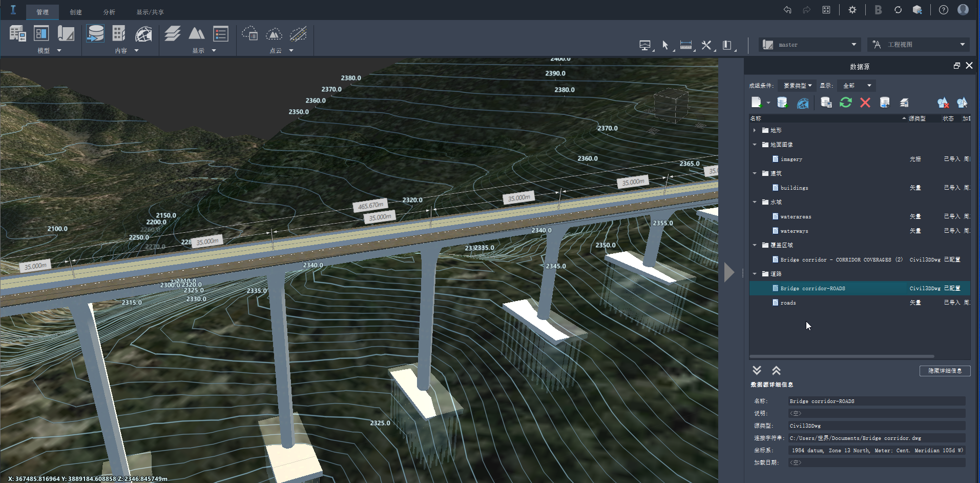Open the Feature Themes legend list icon
980x483 pixels.
[x=221, y=34]
